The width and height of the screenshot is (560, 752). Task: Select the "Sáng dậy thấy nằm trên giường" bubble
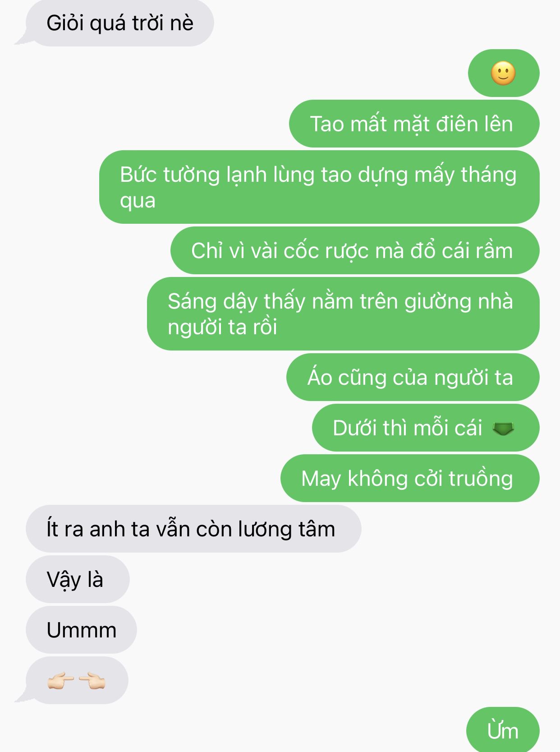(343, 314)
